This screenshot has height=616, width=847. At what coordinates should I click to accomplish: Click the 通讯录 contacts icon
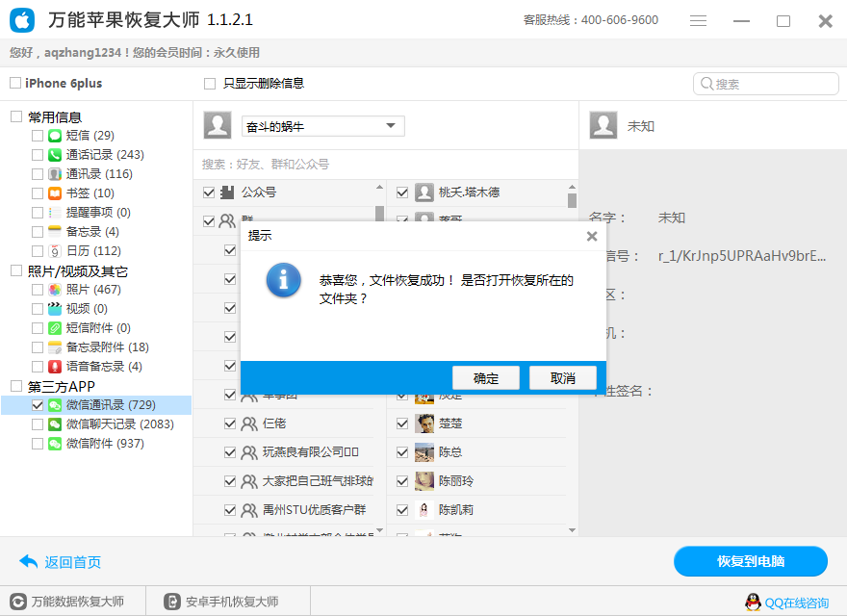click(x=55, y=174)
